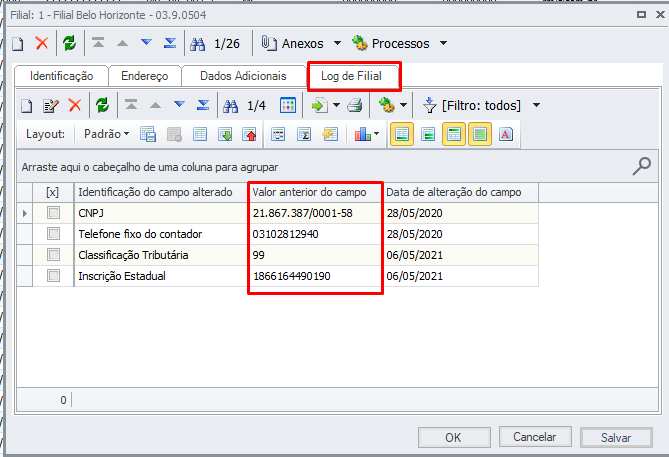
Task: Check the Telefone fixo do contador checkbox
Action: coord(53,233)
